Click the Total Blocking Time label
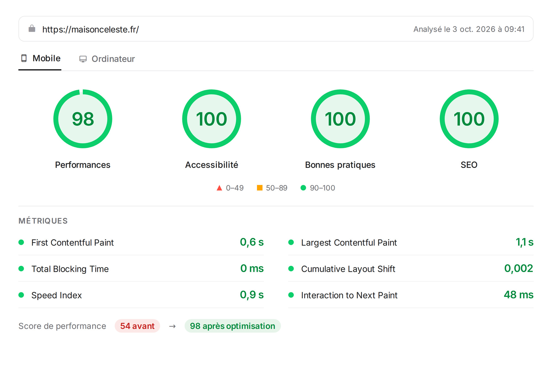 [x=70, y=269]
